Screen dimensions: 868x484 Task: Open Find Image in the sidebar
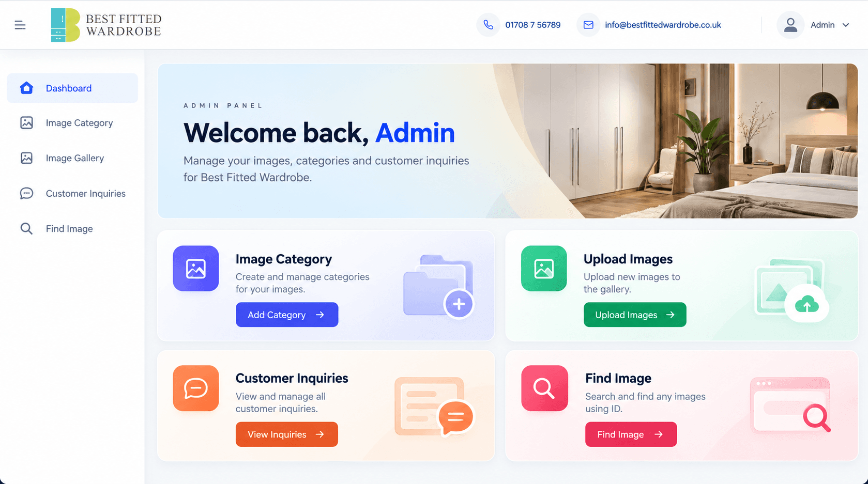point(72,229)
